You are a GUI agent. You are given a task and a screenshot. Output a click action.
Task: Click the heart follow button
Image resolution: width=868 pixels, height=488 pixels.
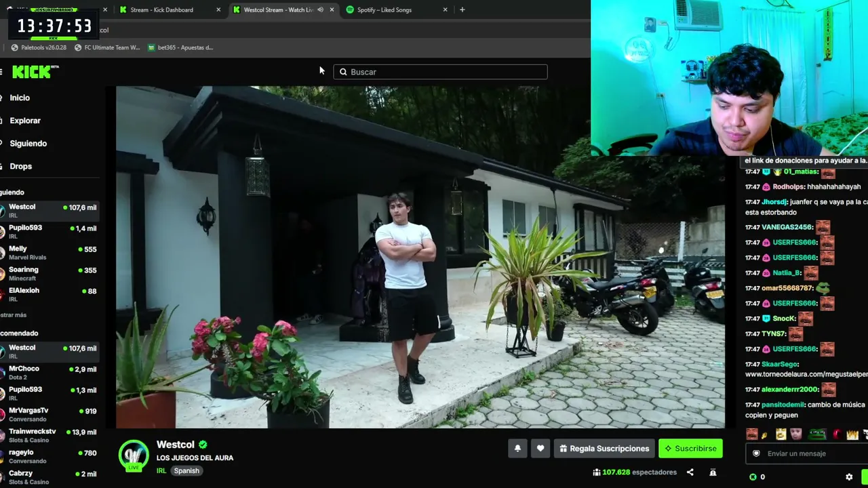[540, 449]
